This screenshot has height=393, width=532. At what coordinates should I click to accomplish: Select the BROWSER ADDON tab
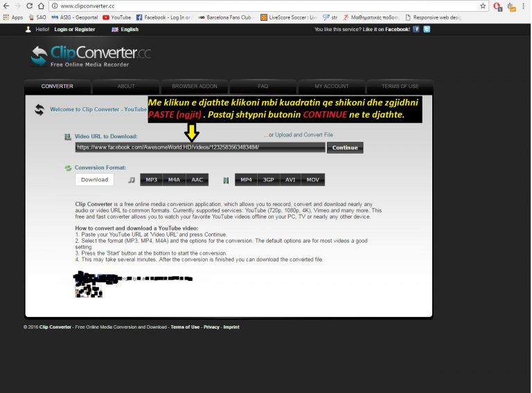click(195, 86)
